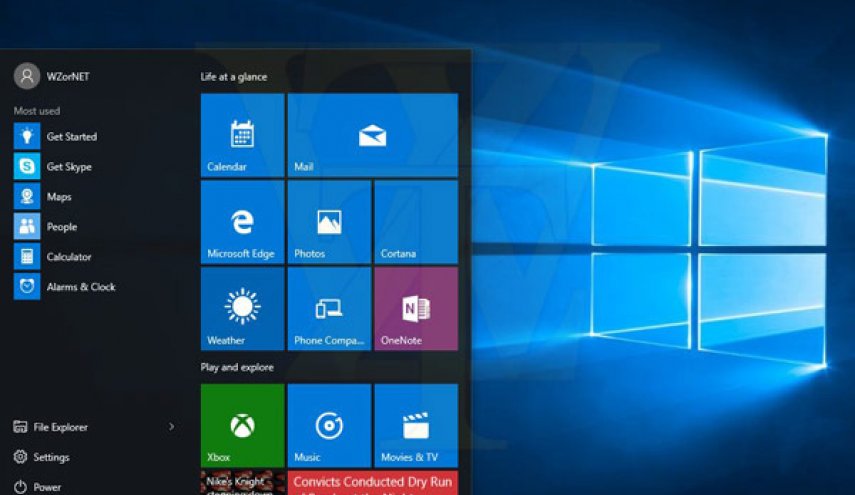Launch Microsoft Edge tile
855x495 pixels.
243,222
